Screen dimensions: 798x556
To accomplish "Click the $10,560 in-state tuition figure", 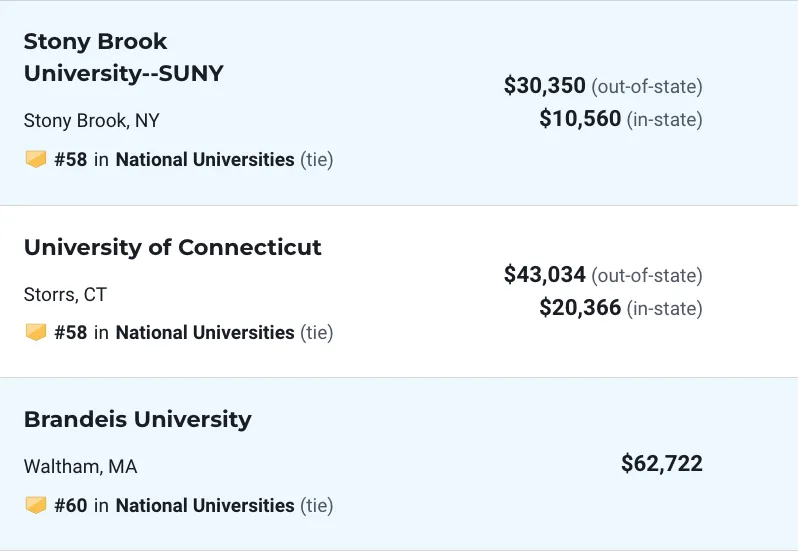I will [580, 118].
